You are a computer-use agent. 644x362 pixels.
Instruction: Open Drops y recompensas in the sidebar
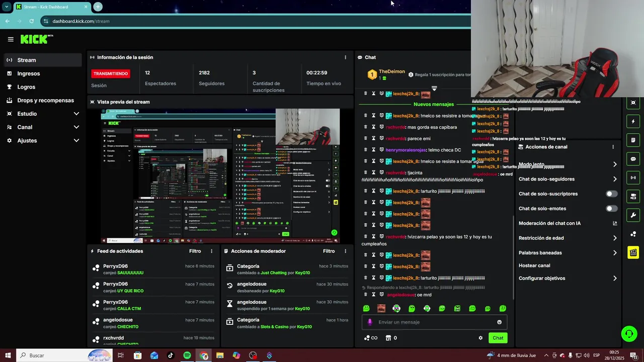(43, 100)
